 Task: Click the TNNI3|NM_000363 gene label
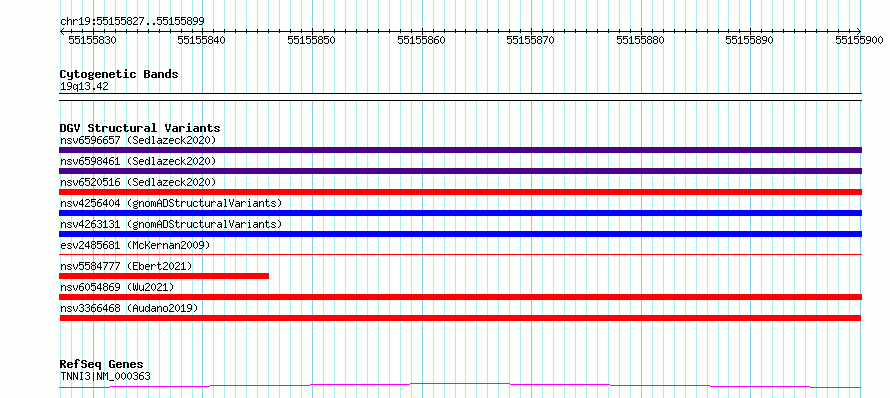(x=105, y=376)
